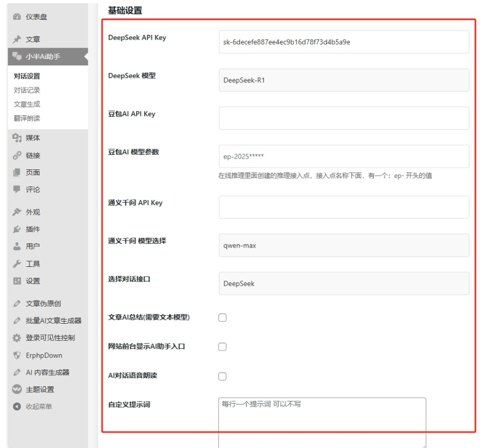The height and width of the screenshot is (448, 484).
Task: Open the 媒体 media library icon
Action: 17,138
